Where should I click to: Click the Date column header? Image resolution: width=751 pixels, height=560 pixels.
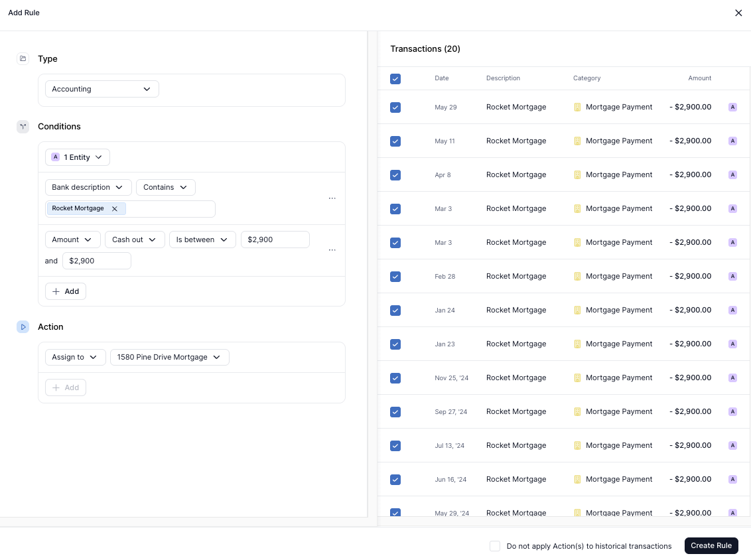[x=442, y=78]
